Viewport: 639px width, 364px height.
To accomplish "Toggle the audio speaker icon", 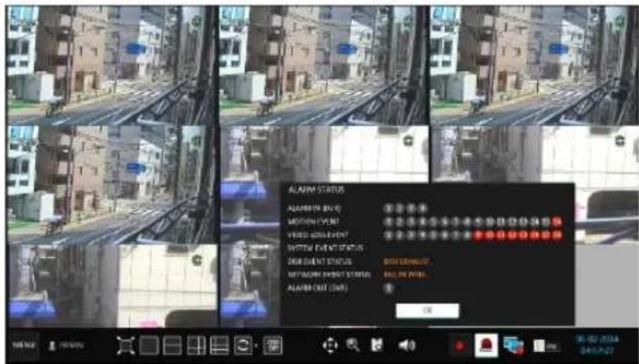I will [x=406, y=346].
